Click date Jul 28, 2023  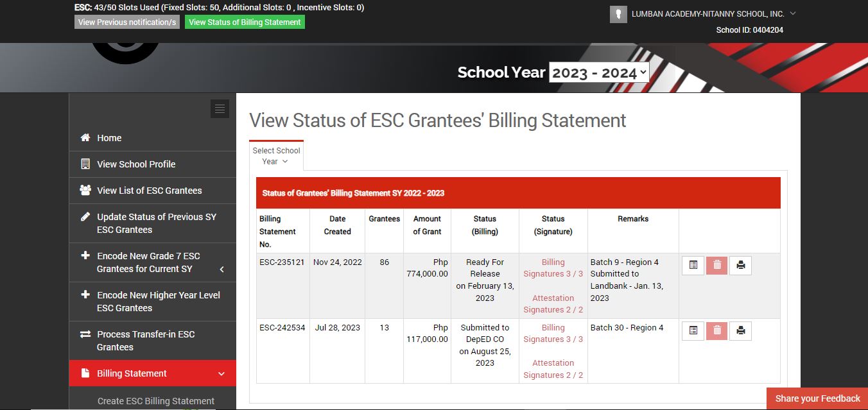[338, 327]
